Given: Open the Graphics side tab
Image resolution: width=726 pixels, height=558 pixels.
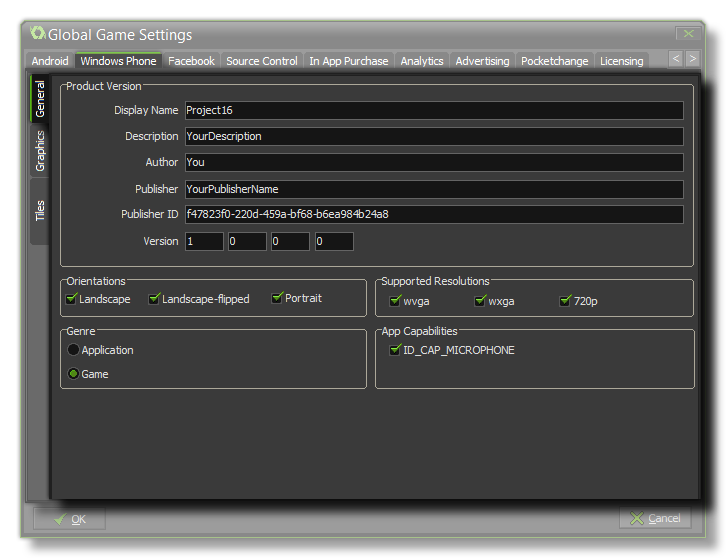Looking at the screenshot, I should 40,151.
